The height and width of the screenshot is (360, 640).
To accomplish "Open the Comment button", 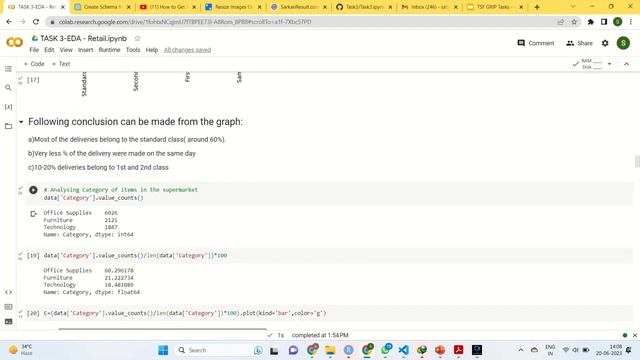I will click(536, 43).
